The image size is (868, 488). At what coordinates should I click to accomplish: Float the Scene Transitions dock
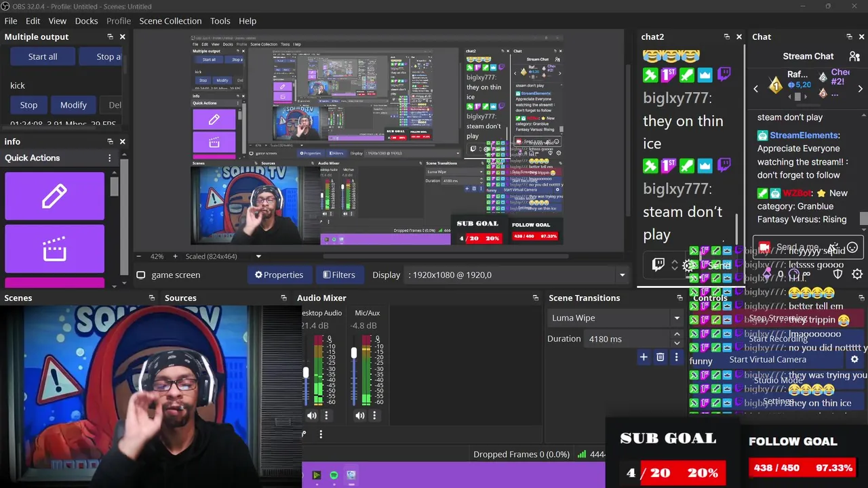tap(679, 298)
